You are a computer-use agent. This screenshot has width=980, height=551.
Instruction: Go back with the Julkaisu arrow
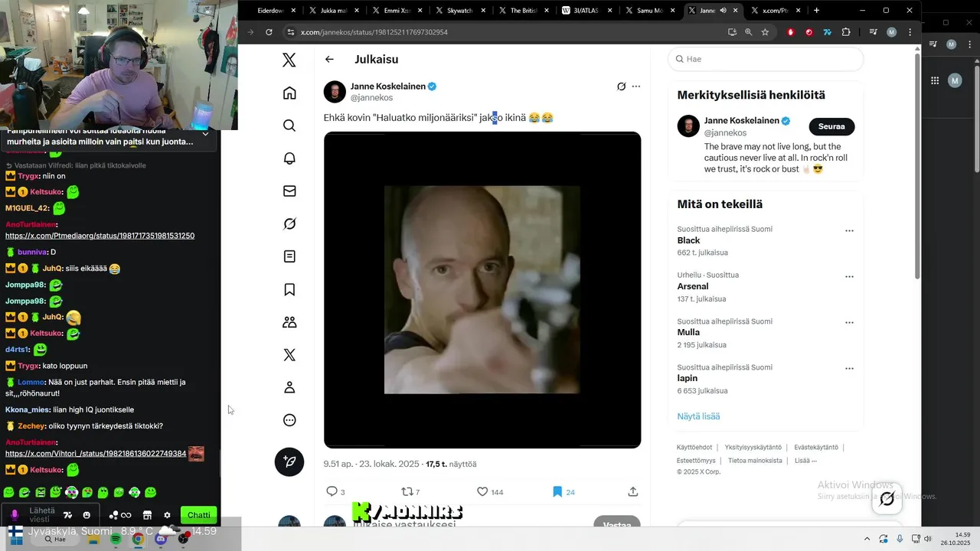[329, 59]
